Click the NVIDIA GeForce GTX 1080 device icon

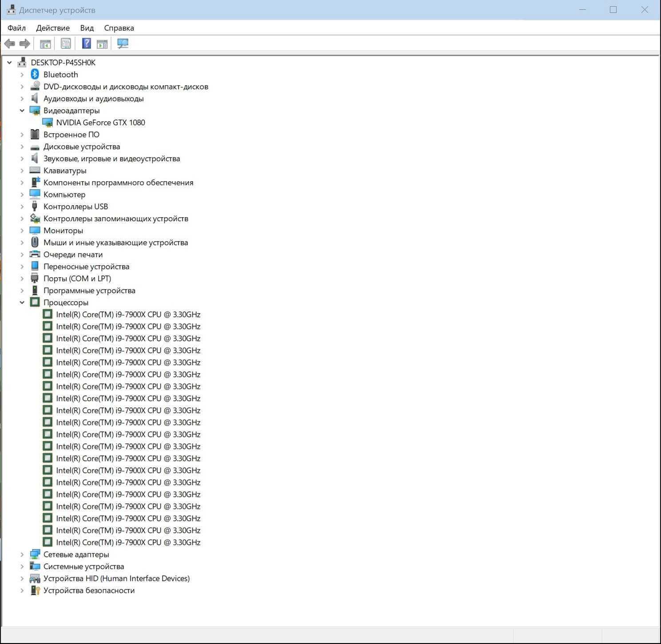coord(48,122)
